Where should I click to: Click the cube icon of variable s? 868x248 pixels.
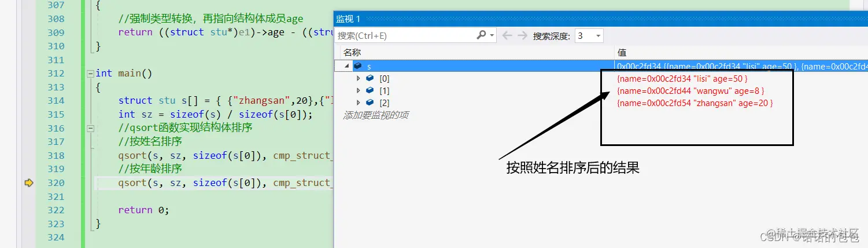(357, 66)
